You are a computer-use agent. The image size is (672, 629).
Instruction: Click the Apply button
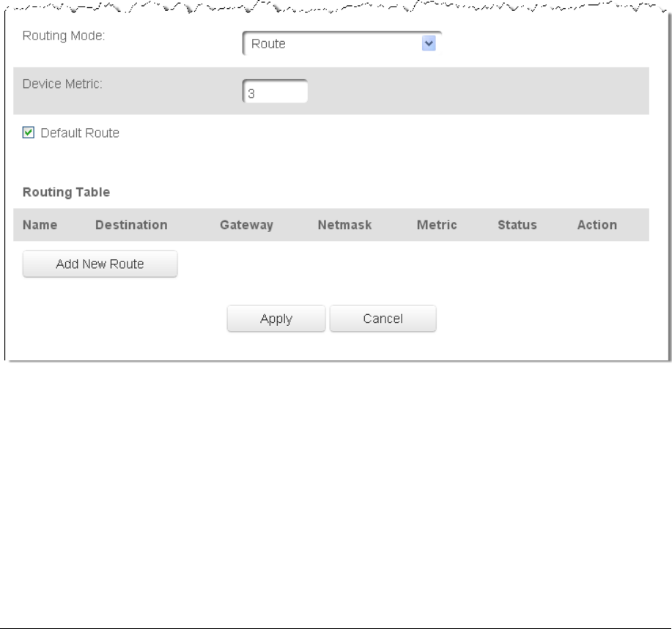coord(276,319)
